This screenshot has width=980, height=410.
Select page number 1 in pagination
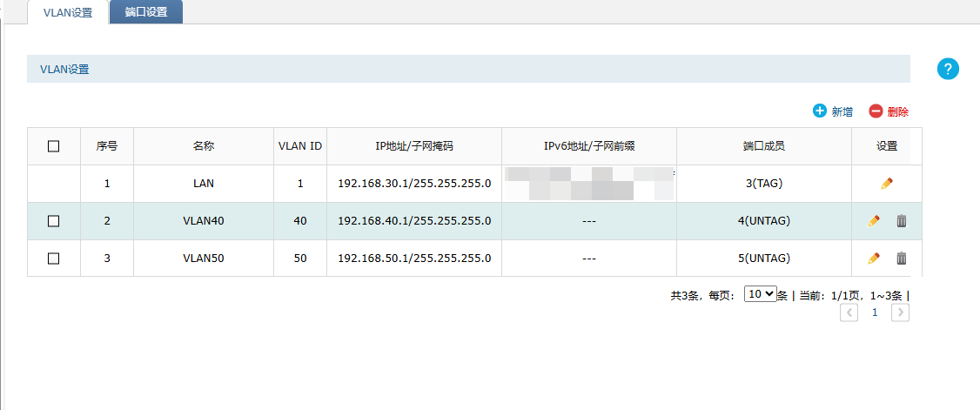click(875, 313)
